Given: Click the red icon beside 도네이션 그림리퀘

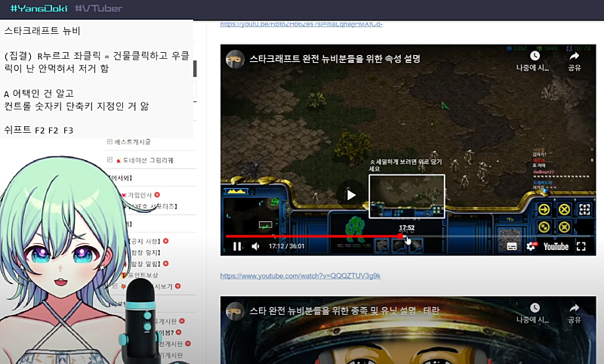Looking at the screenshot, I should [x=119, y=161].
